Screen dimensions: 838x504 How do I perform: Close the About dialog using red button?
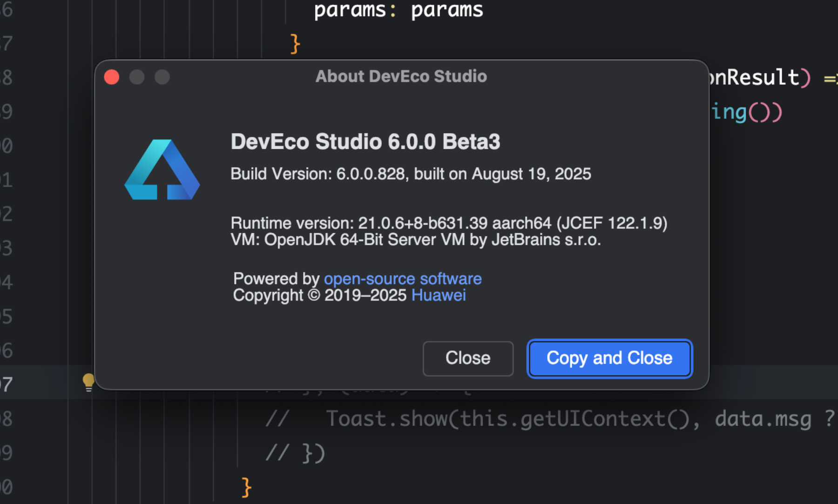point(112,77)
